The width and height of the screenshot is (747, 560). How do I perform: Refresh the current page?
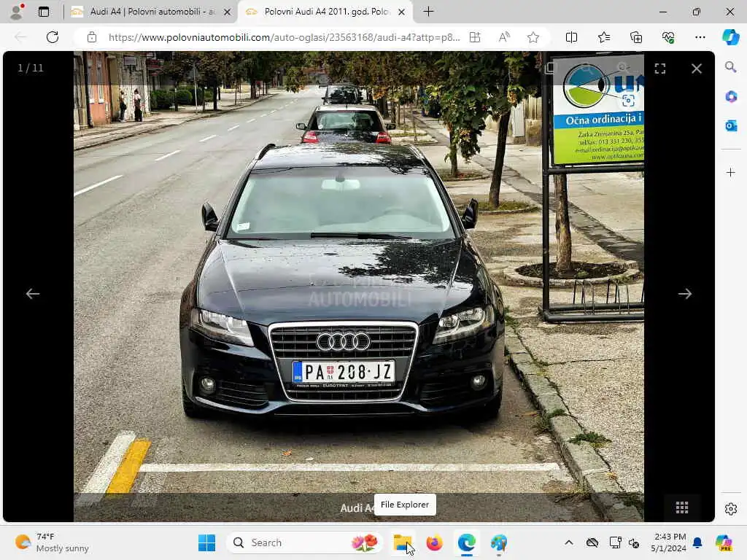[53, 37]
